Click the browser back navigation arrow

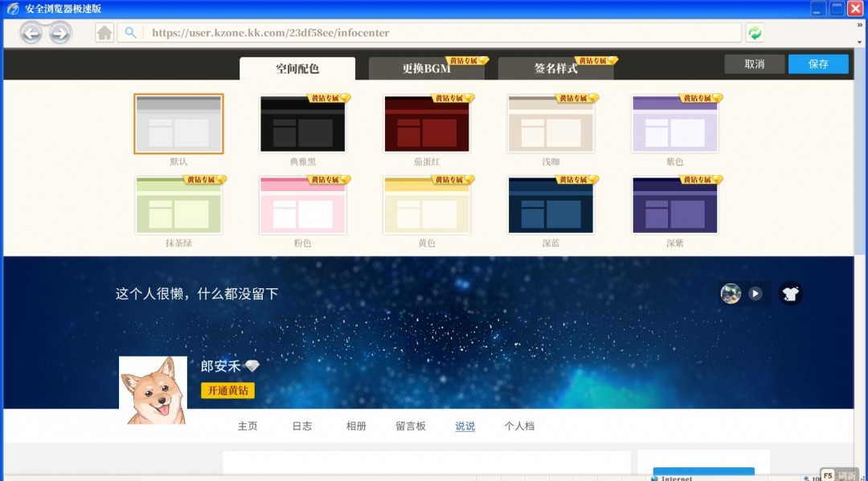click(31, 33)
